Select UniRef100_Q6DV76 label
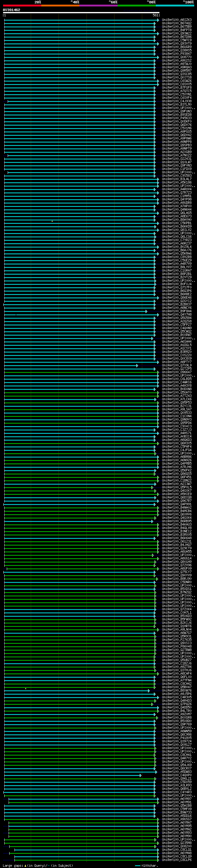 click(x=177, y=125)
